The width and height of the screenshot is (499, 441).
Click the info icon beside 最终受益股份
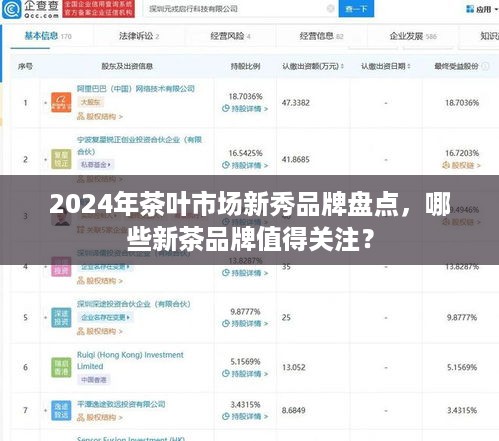[485, 66]
